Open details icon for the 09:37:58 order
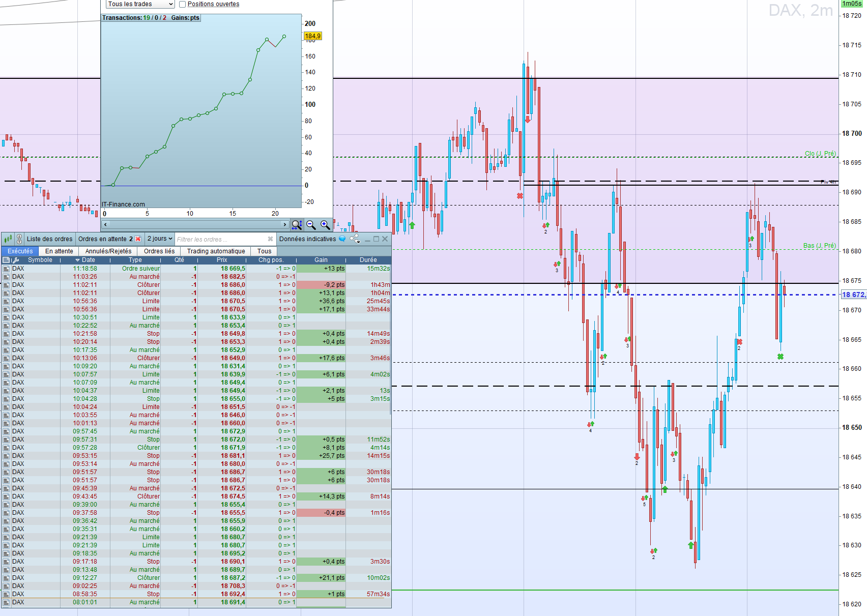Viewport: 867px width, 616px height. (x=6, y=513)
